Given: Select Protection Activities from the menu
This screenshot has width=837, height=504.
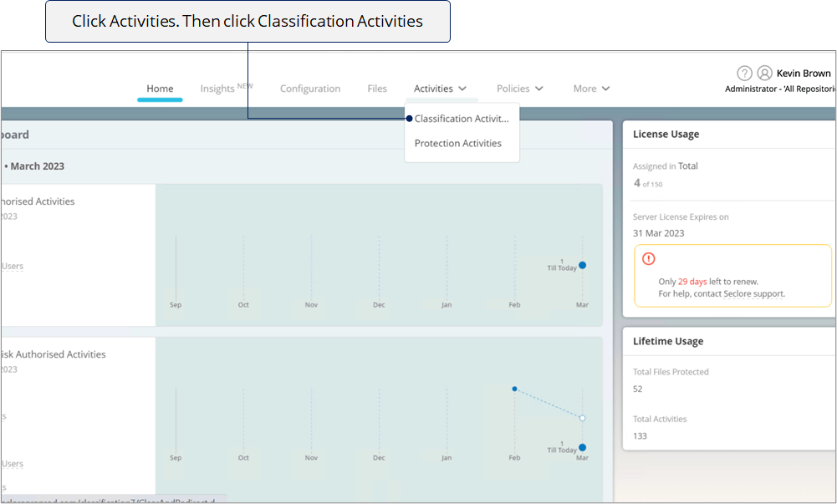Looking at the screenshot, I should [458, 143].
